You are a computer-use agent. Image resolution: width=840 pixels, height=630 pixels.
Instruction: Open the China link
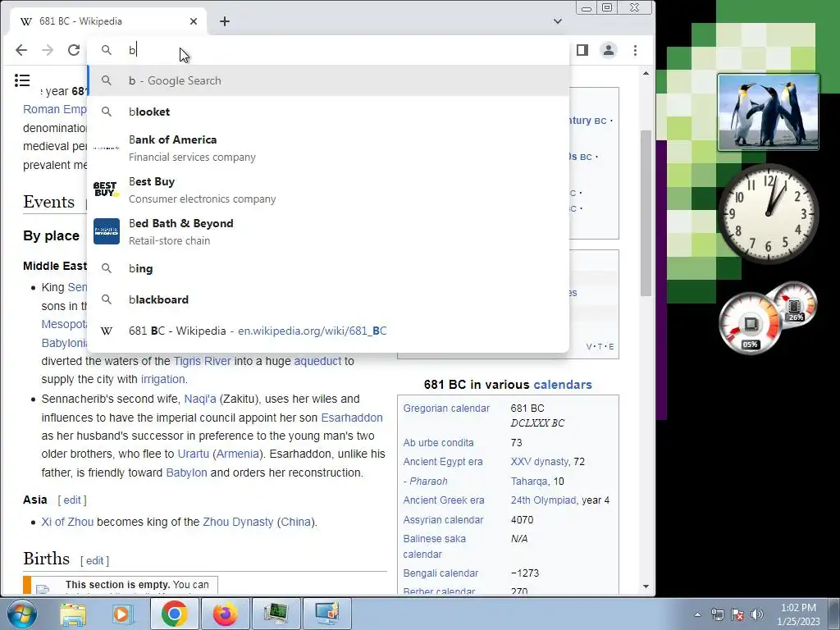[x=295, y=522]
